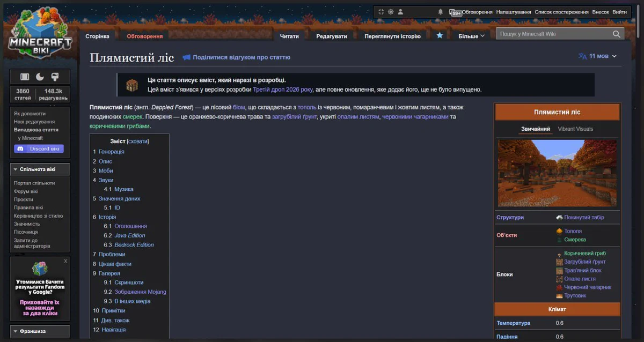This screenshot has height=342, width=644.
Task: Click the search magnifier icon
Action: [617, 34]
